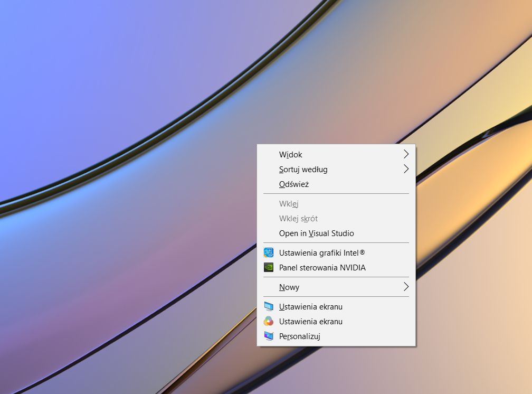Image resolution: width=532 pixels, height=394 pixels.
Task: Open Personalizuj to change personalization settings
Action: (299, 336)
